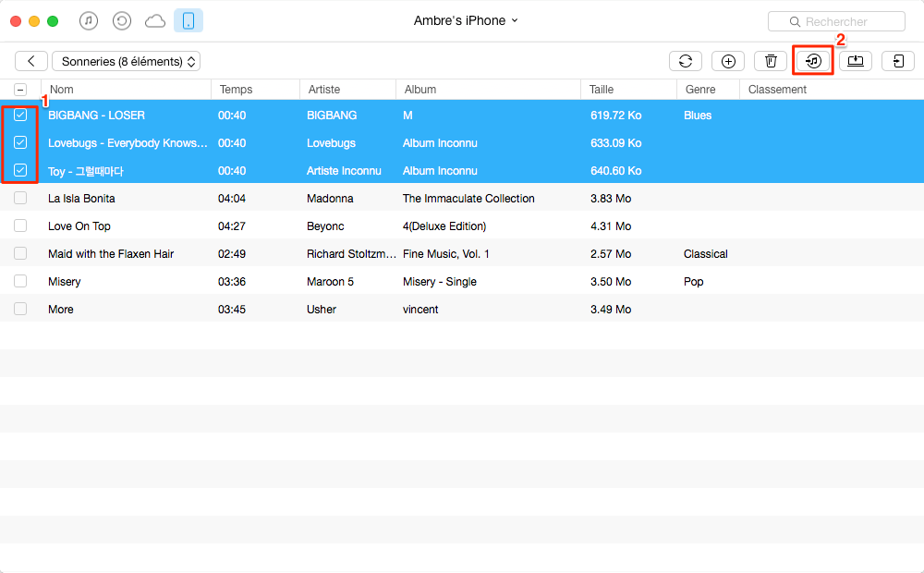Click the Maroon 5 artist cell
Image resolution: width=924 pixels, height=573 pixels.
coord(331,282)
